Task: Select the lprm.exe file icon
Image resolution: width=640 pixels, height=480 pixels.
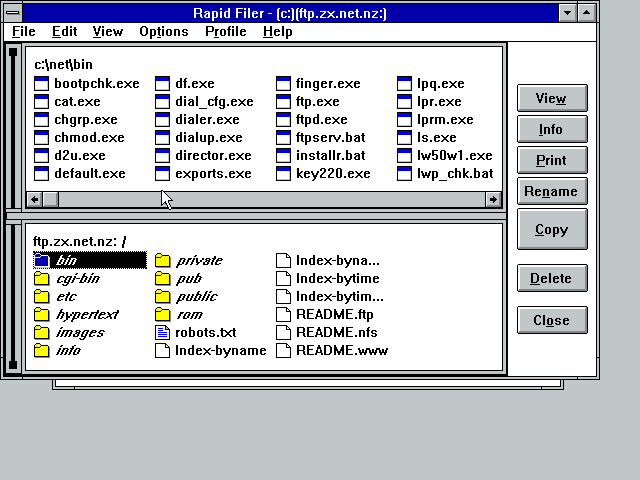Action: (404, 119)
